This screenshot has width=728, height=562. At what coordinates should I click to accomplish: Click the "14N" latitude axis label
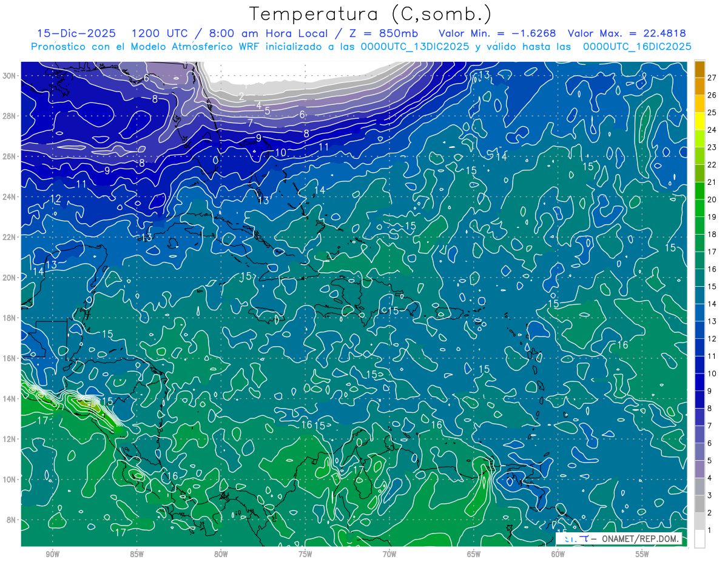tap(10, 399)
